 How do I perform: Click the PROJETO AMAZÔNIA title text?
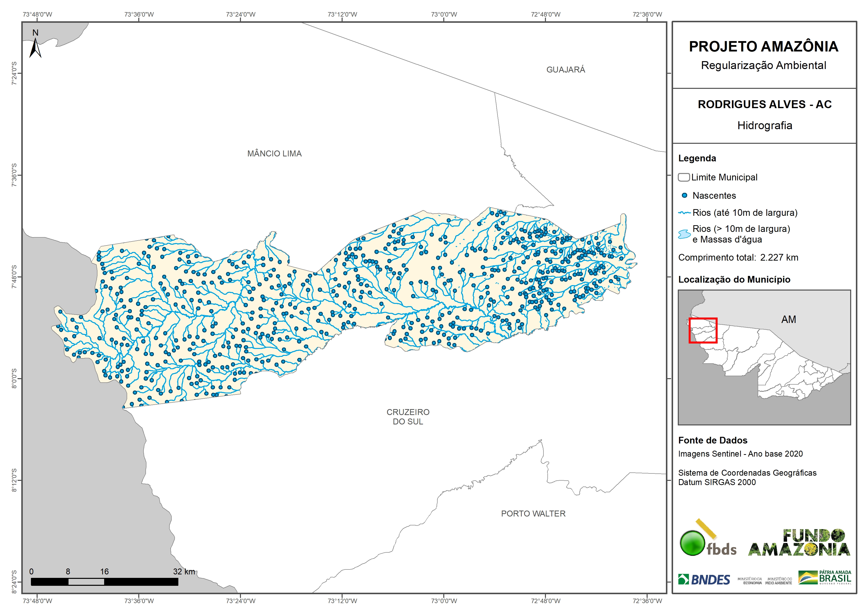coord(764,47)
